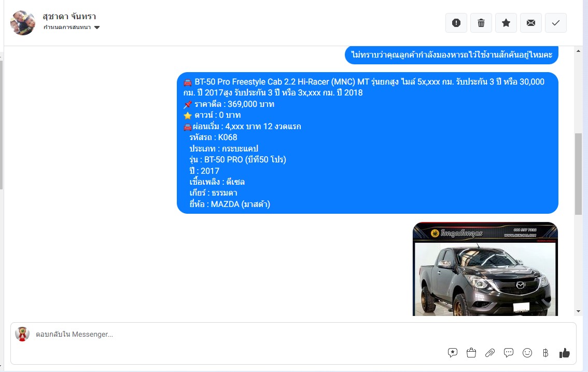588x372 pixels.
Task: Click text ประเภท : กระบะแคป
Action: coord(224,149)
